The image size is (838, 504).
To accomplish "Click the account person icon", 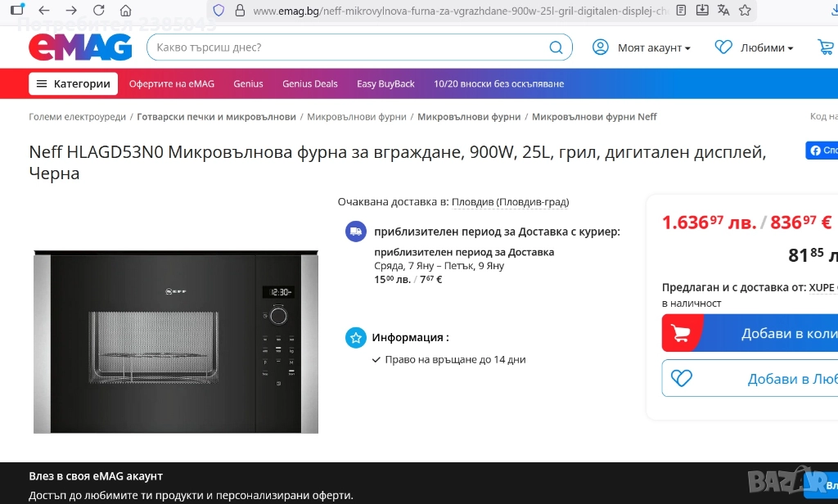I will pyautogui.click(x=600, y=47).
